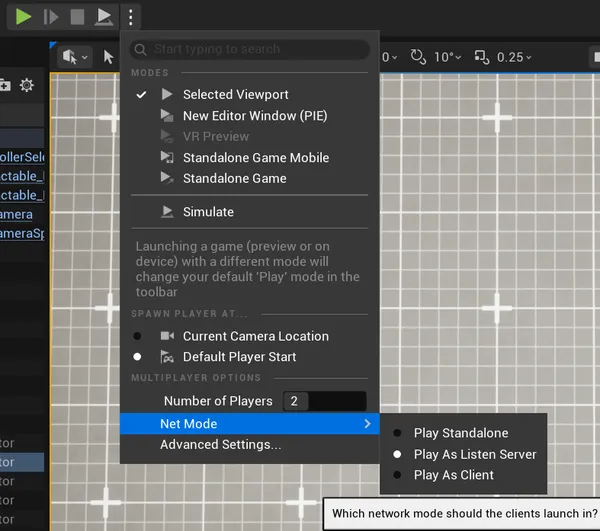Click the Number of Players value field
Image resolution: width=600 pixels, height=531 pixels.
coord(324,401)
